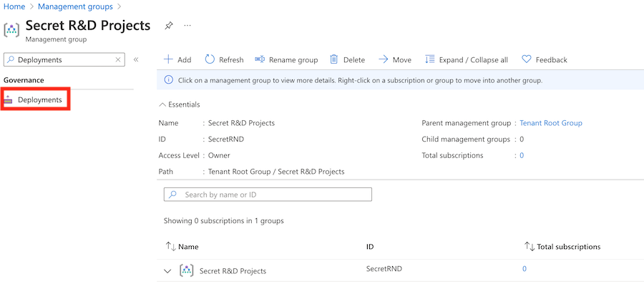Select Rename group in toolbar
644x284 pixels.
pos(286,59)
